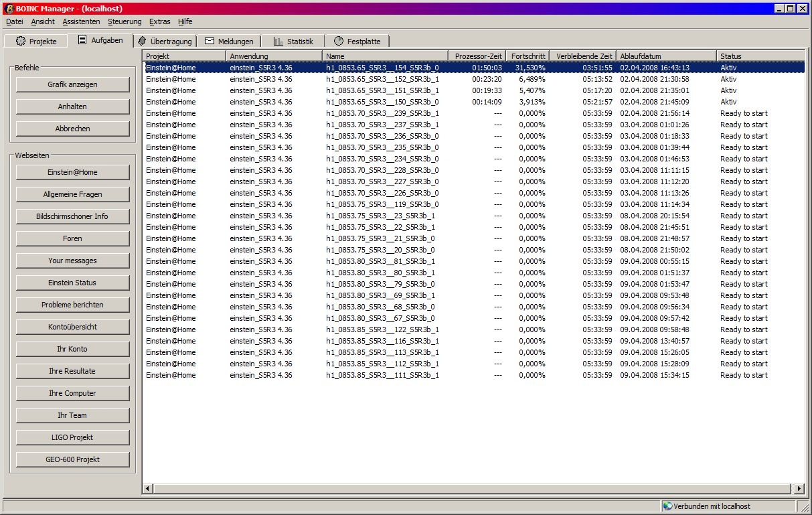The width and height of the screenshot is (812, 515).
Task: Sort by the Ablaufdatum column header
Action: point(667,56)
